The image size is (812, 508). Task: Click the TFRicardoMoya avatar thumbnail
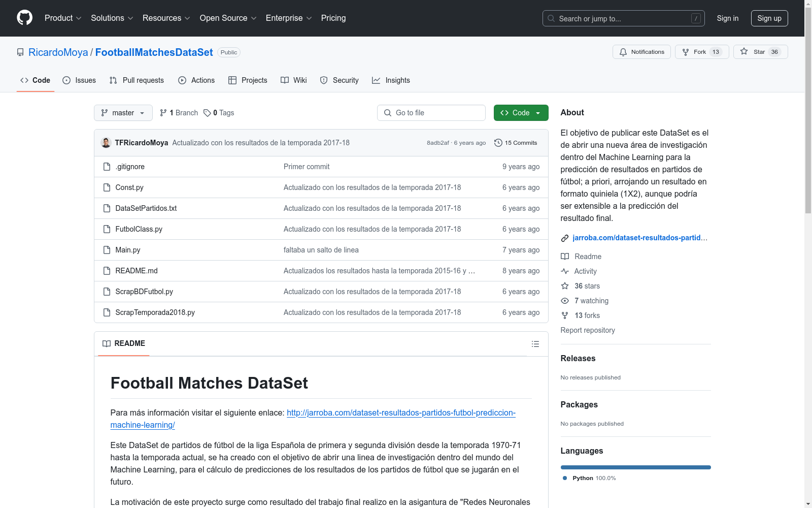106,143
